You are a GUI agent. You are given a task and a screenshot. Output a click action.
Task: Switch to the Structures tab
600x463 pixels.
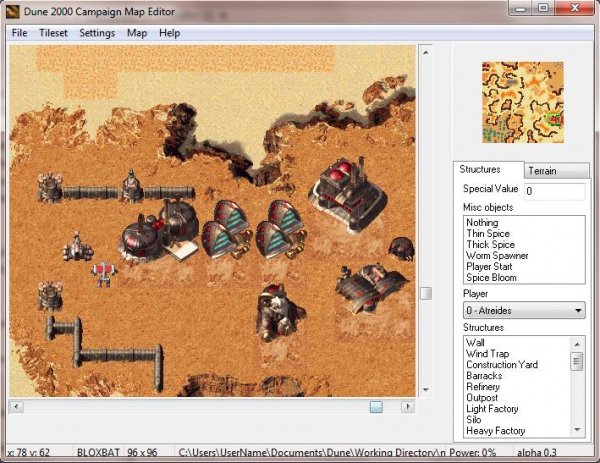pyautogui.click(x=488, y=170)
